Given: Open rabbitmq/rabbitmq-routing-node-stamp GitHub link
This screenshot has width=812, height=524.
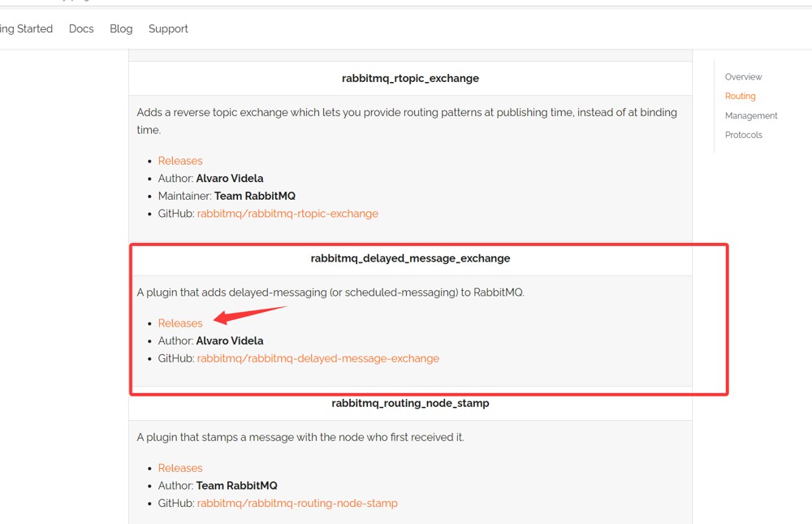Looking at the screenshot, I should click(297, 503).
